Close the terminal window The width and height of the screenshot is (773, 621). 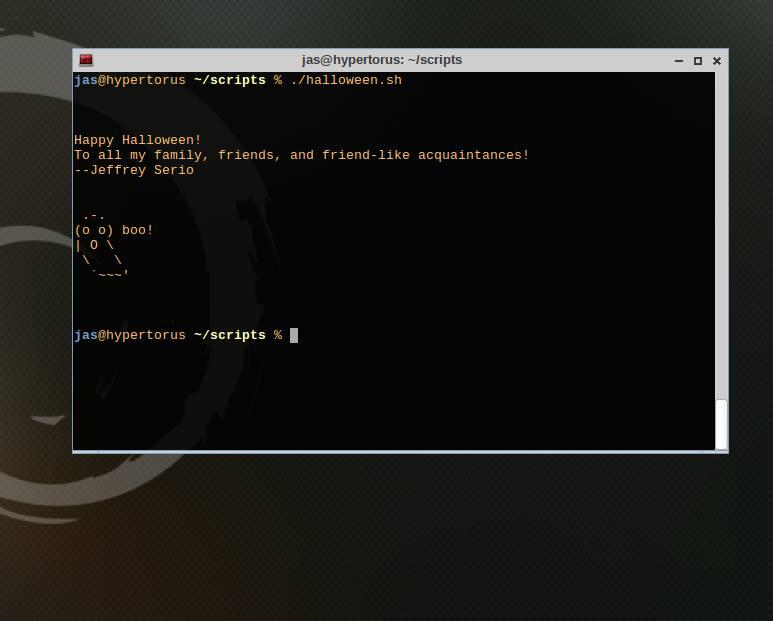point(717,60)
